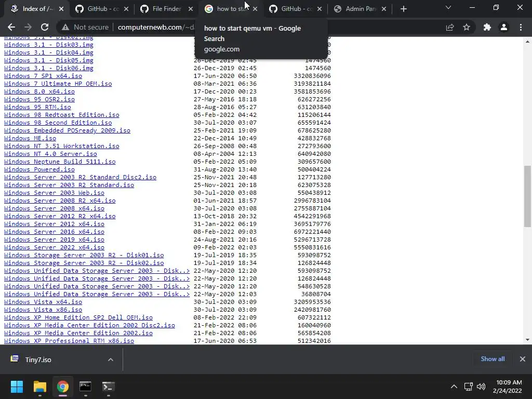Open File Explorer from taskbar
Viewport: 532px width, 399px height.
(x=39, y=387)
